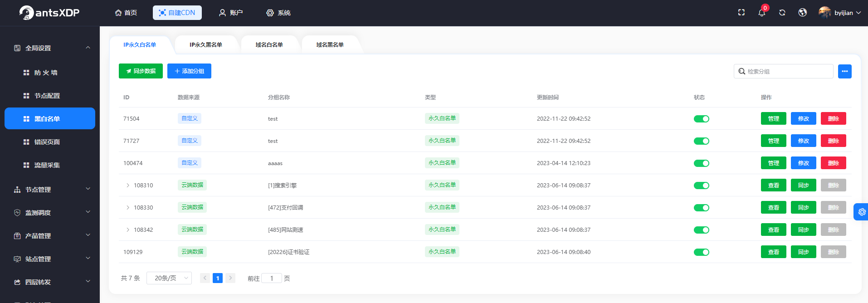Expand row 108310 search engine group
Screen dimensions: 868x303
[128, 186]
